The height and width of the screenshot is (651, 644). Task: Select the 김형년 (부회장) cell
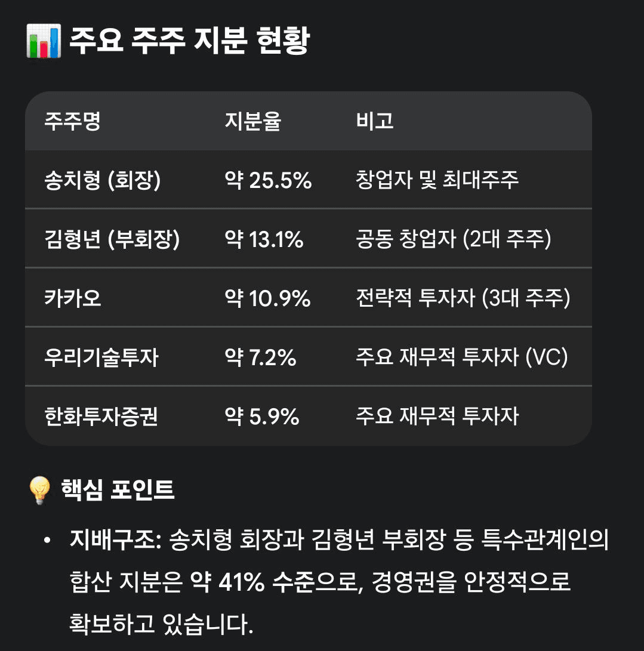112,239
